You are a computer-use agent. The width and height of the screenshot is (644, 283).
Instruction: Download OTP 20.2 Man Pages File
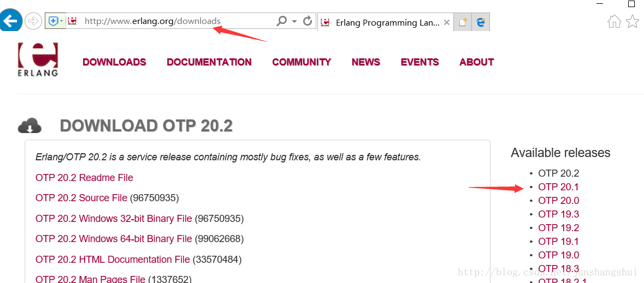point(90,279)
